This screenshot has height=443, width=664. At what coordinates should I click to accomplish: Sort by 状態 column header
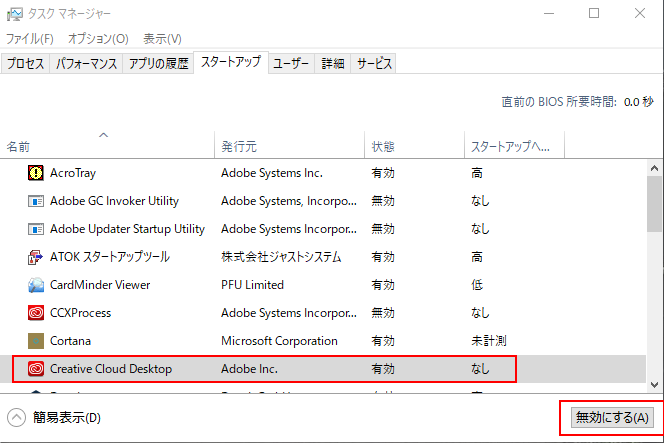tap(383, 147)
